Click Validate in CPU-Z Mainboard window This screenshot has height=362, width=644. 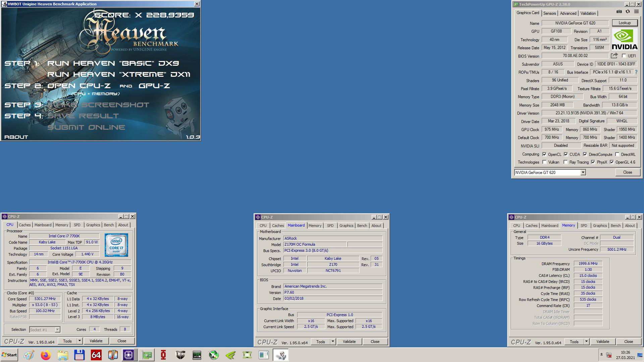[349, 342]
